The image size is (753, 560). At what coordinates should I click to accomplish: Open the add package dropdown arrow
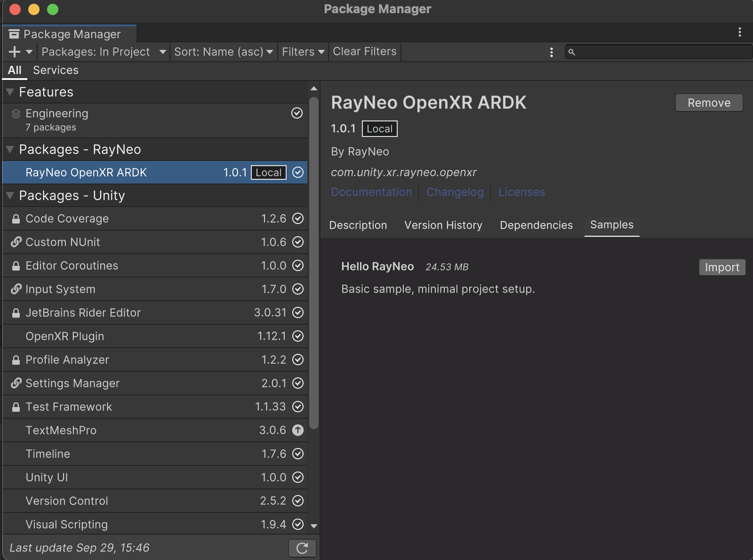[x=29, y=52]
